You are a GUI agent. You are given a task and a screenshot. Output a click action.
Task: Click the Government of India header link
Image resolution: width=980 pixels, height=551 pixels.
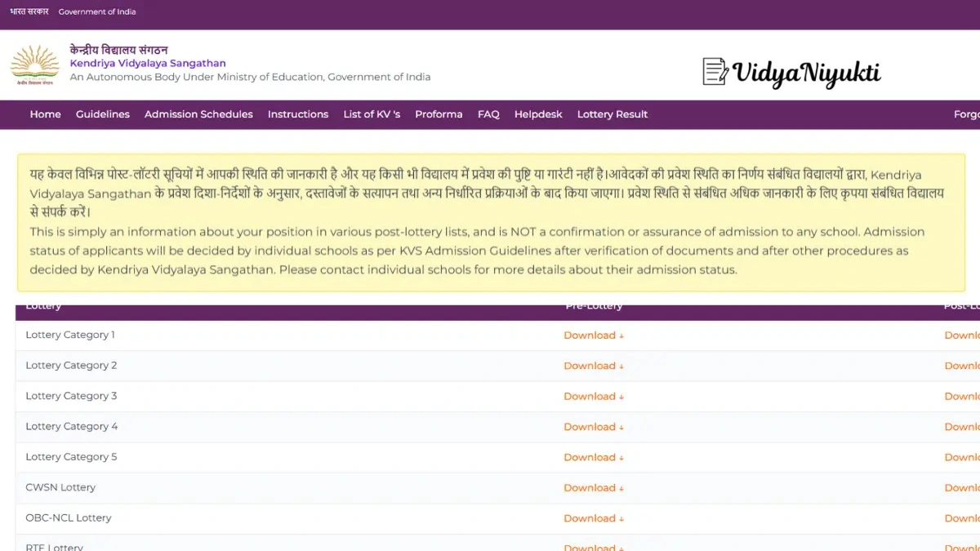point(97,12)
